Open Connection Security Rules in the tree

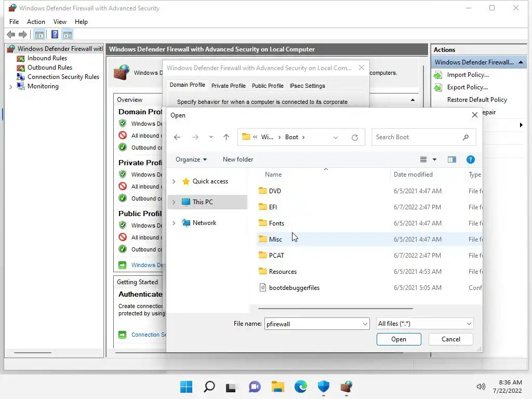(63, 77)
